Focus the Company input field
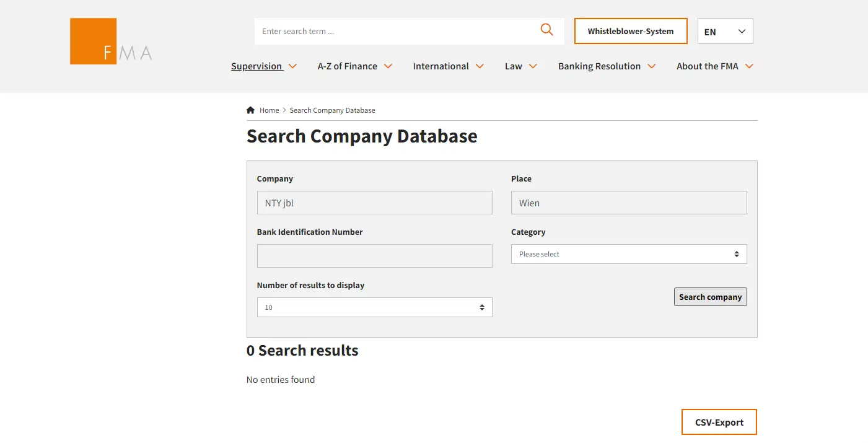This screenshot has width=868, height=443. click(x=374, y=203)
